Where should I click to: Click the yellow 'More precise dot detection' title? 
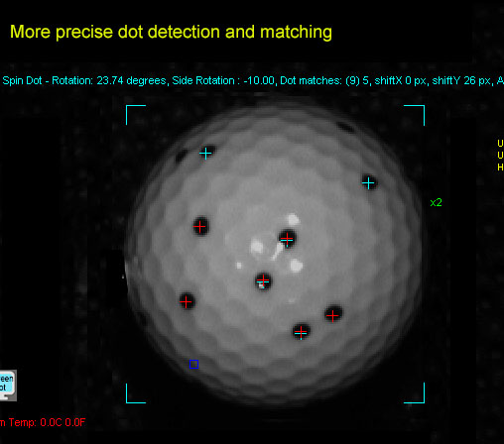171,33
